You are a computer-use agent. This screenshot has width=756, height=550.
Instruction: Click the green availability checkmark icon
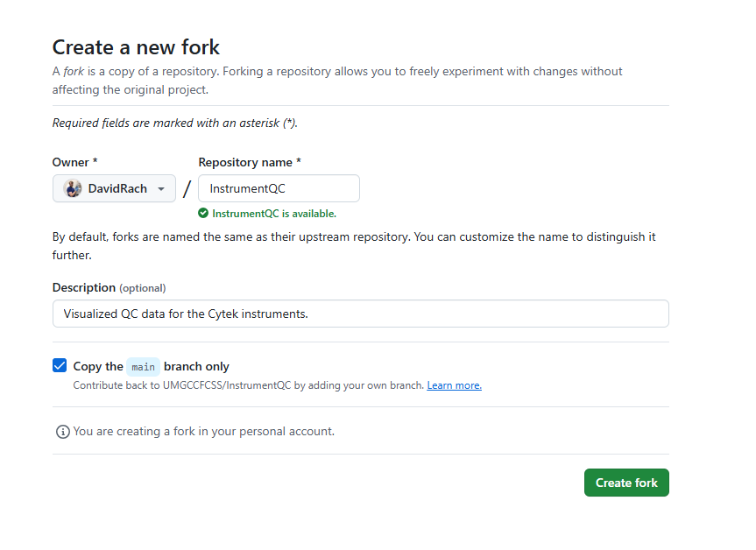(203, 213)
